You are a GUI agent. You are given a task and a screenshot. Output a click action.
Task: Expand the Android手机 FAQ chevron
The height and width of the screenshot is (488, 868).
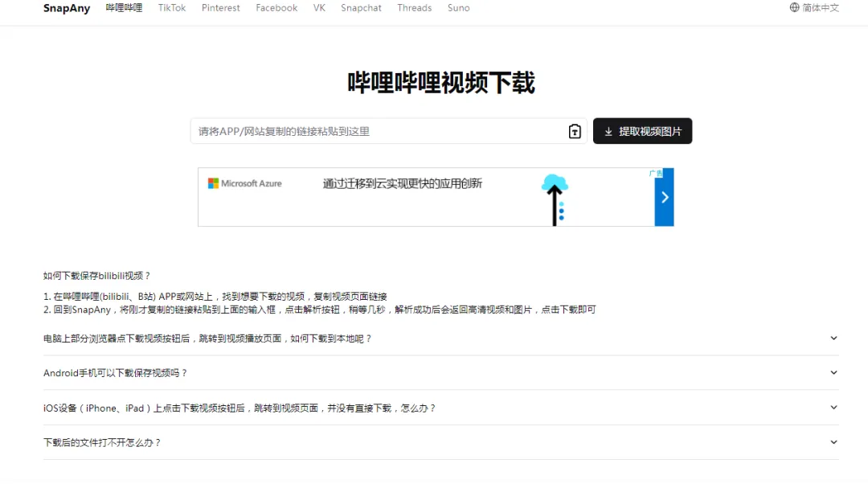[x=833, y=373]
